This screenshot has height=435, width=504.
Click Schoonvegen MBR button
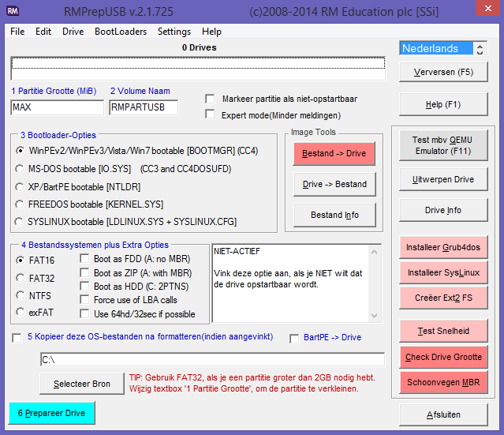442,383
